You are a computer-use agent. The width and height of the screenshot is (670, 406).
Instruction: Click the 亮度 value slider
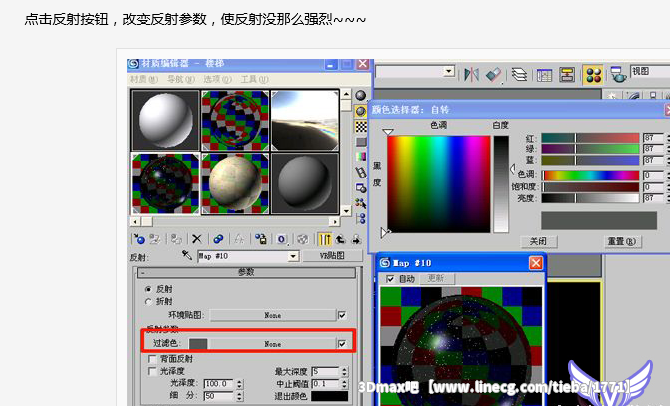pyautogui.click(x=590, y=198)
